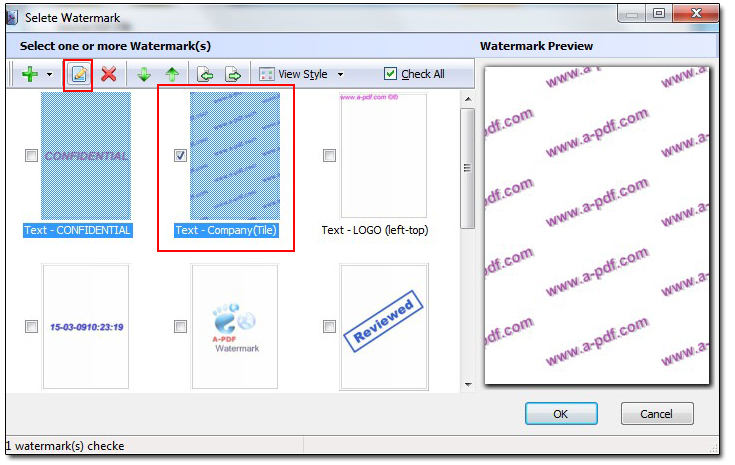Click the import watermark icon
The height and width of the screenshot is (465, 735).
point(205,74)
